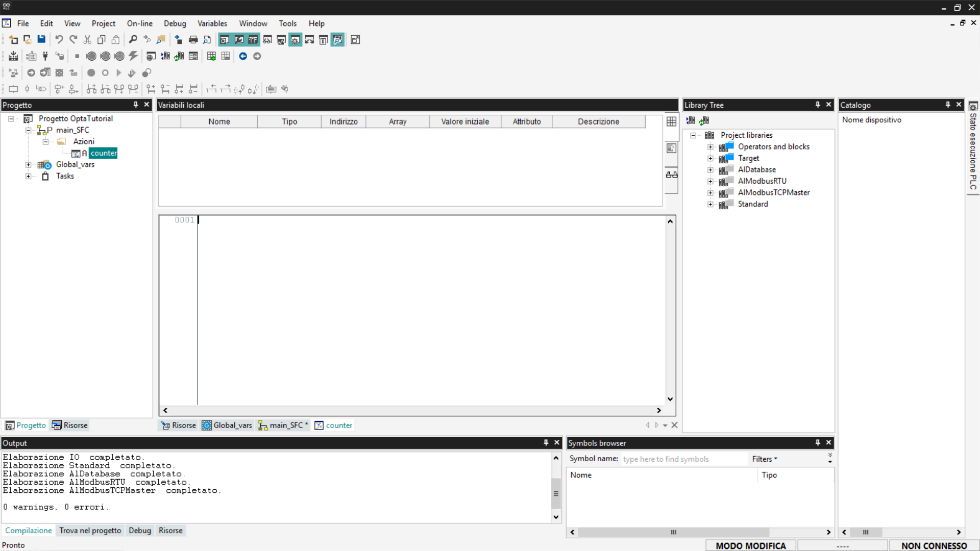Open the Filters dropdown in Symbols browser
This screenshot has height=551, width=980.
pos(764,459)
